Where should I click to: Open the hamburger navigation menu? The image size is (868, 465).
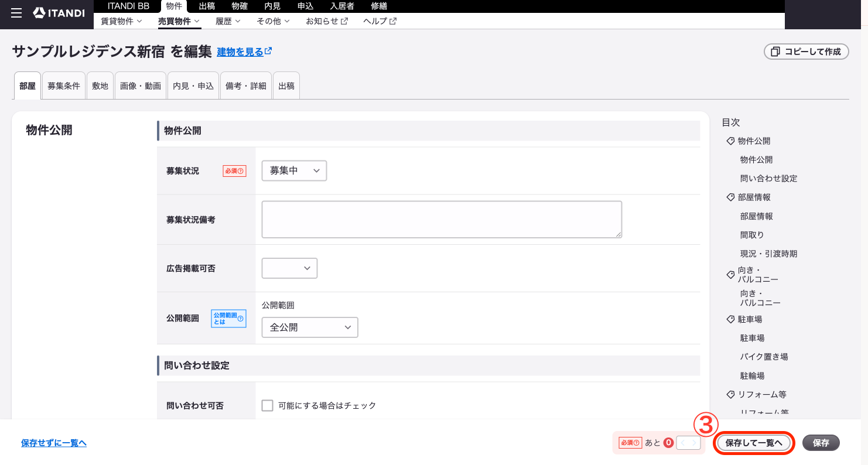(16, 13)
